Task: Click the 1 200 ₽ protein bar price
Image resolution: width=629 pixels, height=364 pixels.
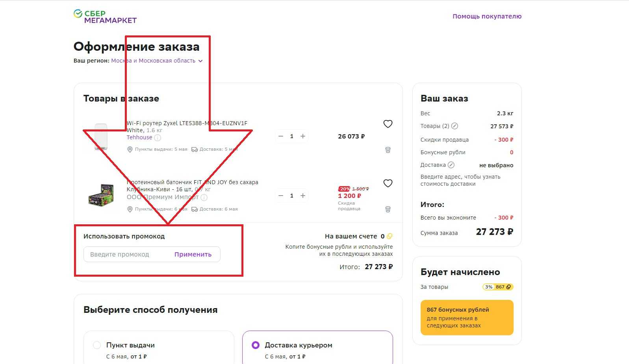Action: click(x=349, y=196)
